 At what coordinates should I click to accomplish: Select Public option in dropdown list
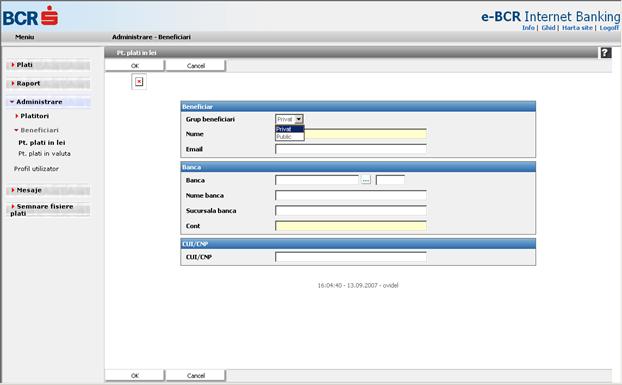tap(290, 136)
